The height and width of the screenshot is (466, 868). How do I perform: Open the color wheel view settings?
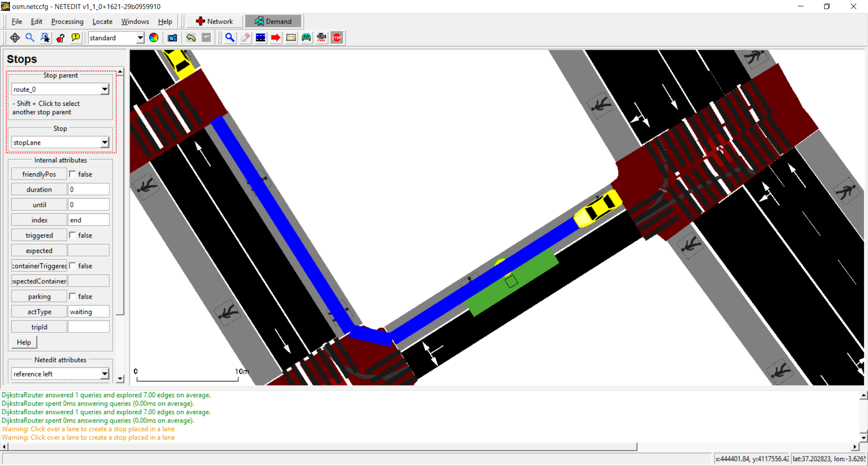click(x=154, y=38)
